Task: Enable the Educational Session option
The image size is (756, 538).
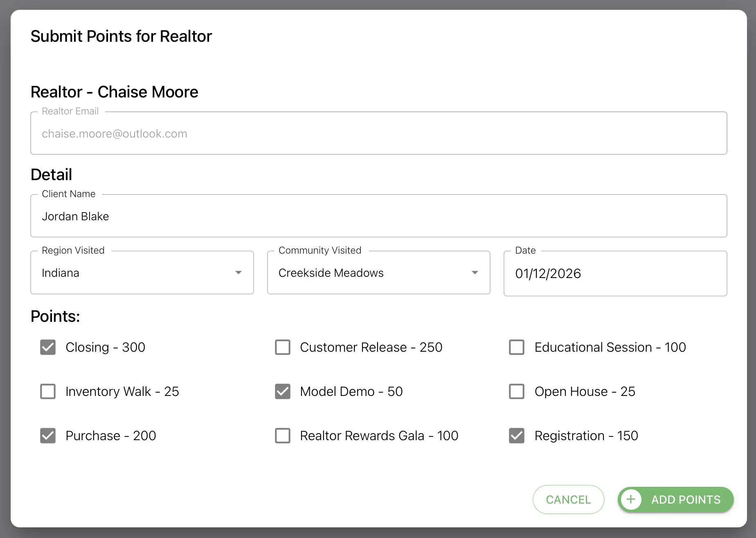Action: click(x=517, y=347)
